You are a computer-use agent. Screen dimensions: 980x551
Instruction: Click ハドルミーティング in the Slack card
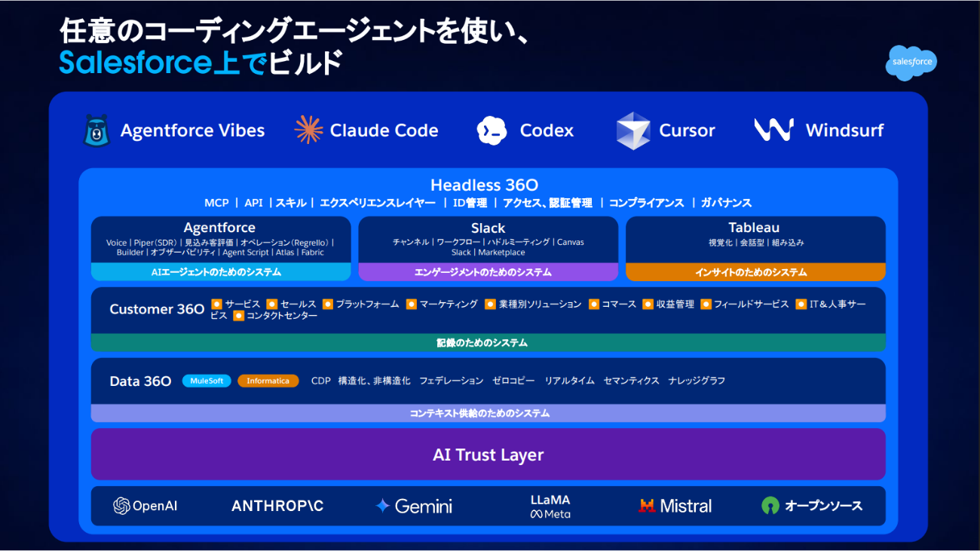[x=519, y=243]
